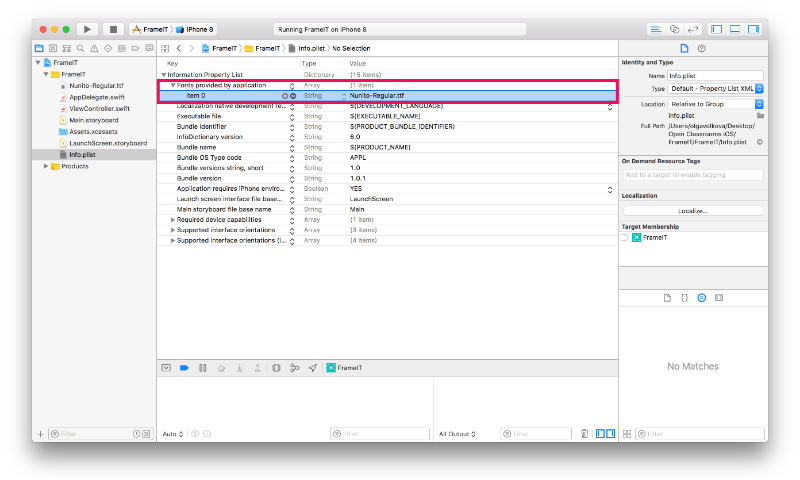Toggle the Variables view pane
800x480 pixels.
pyautogui.click(x=601, y=434)
